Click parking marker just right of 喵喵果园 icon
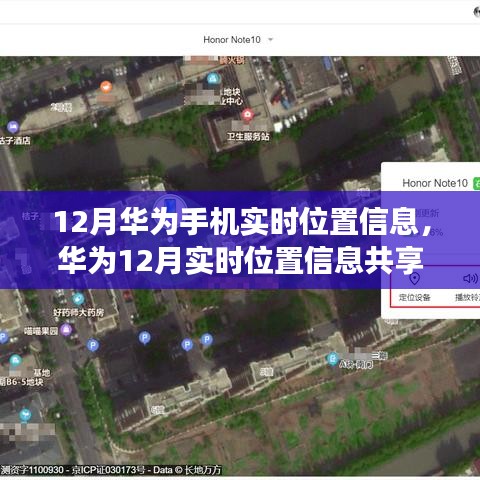Screen dimensions: 480x480 pos(93,345)
